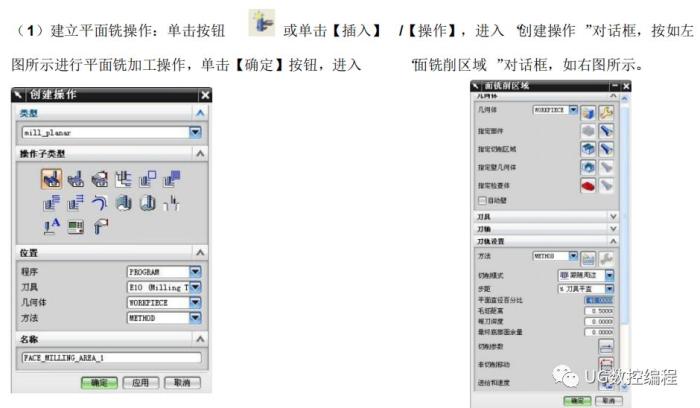The image size is (700, 408).
Task: Open the 非切削移动 settings icon
Action: tap(606, 363)
